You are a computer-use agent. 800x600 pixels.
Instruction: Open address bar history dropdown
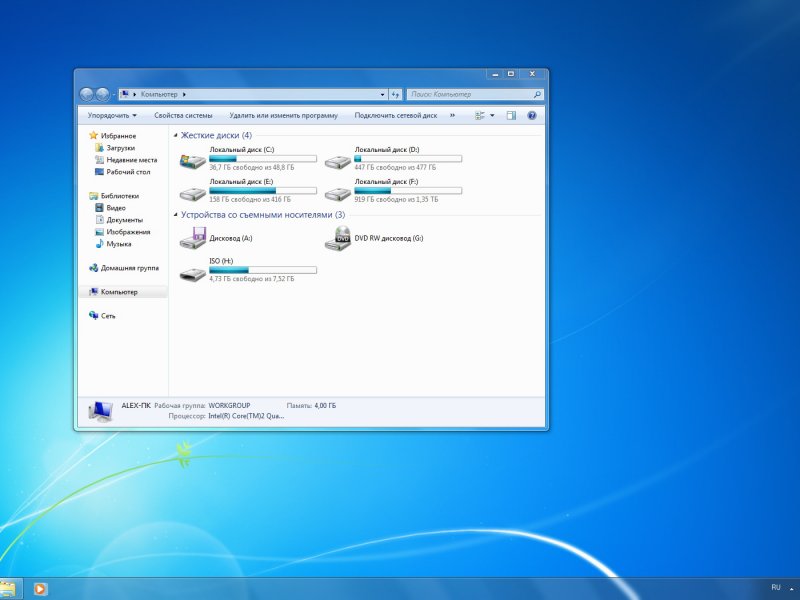[383, 94]
